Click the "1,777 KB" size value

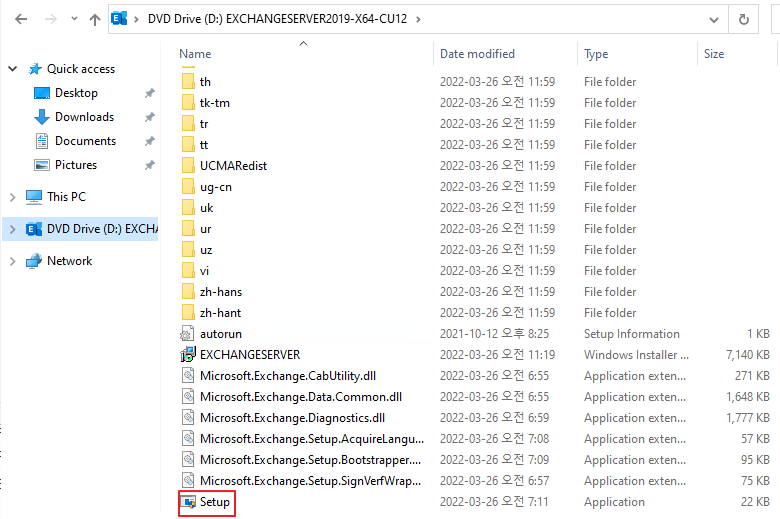coord(748,418)
